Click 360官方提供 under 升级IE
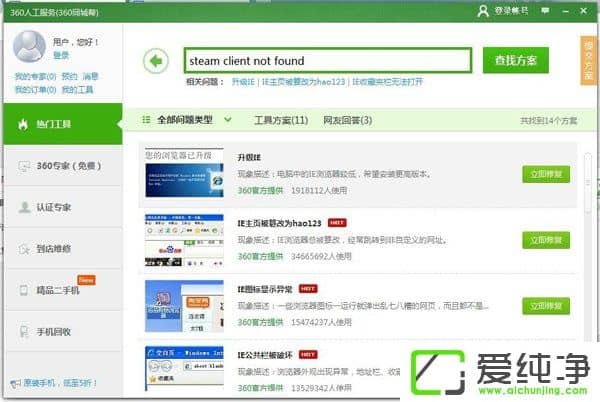 260,190
